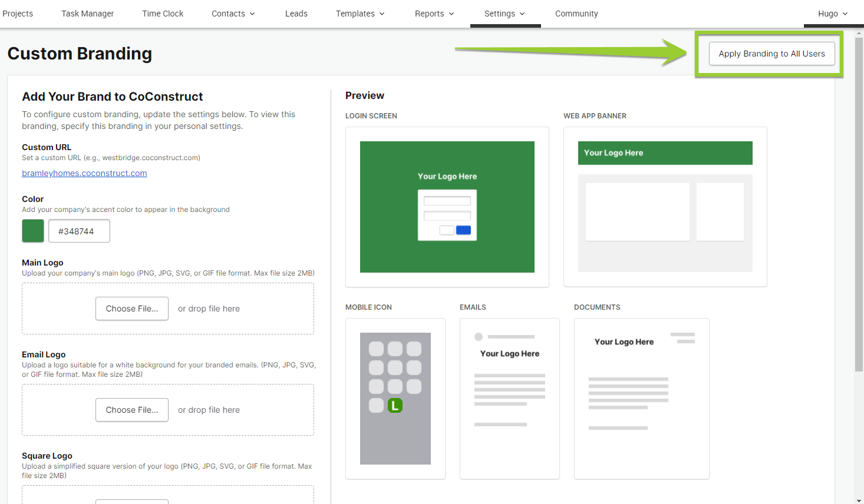
Task: Go to Task Manager
Action: [88, 14]
